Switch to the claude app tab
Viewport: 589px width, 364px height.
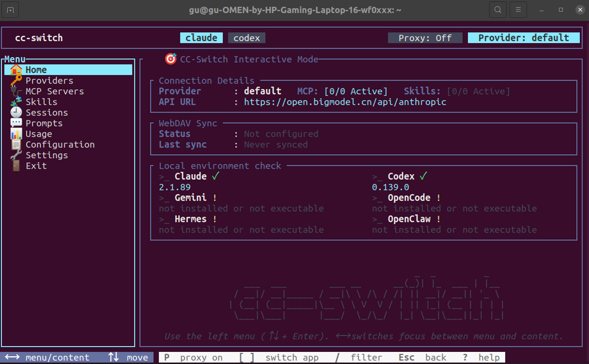tap(201, 38)
